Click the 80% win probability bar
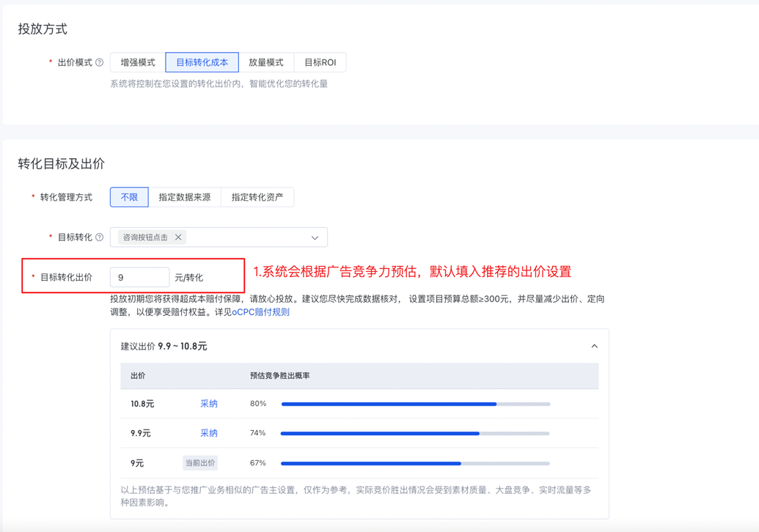This screenshot has height=532, width=759. [x=415, y=404]
